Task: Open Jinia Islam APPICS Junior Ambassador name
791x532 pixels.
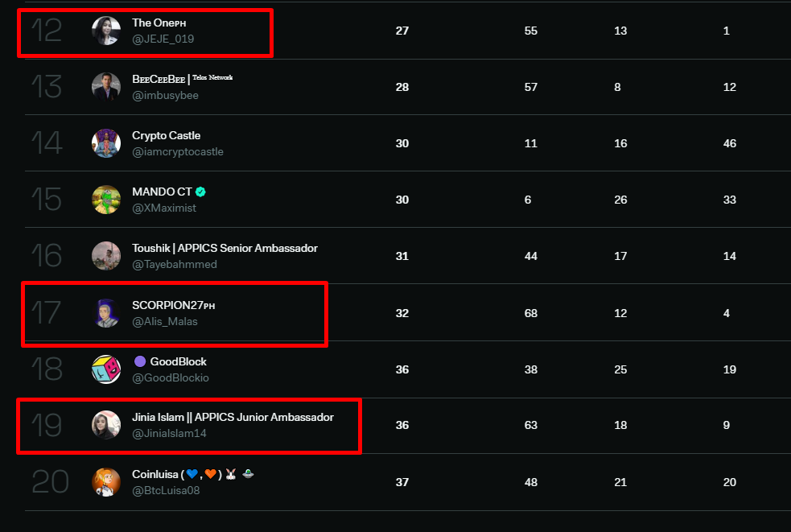Action: pyautogui.click(x=233, y=418)
